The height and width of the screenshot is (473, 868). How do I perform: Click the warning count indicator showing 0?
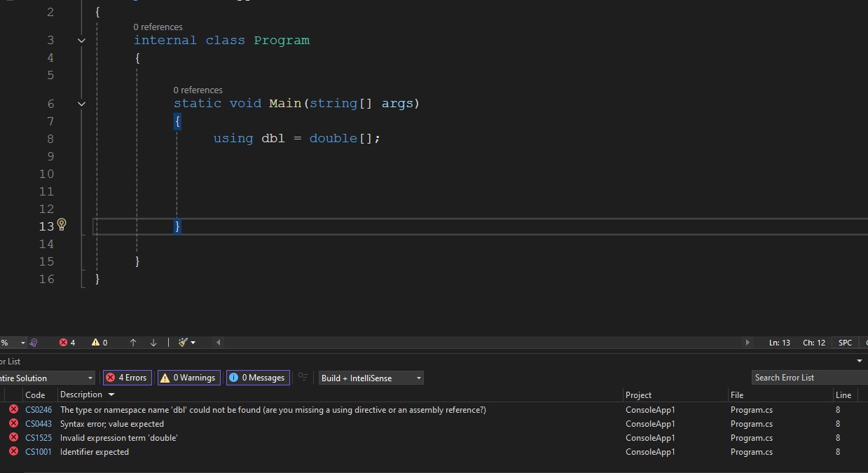[x=99, y=343]
